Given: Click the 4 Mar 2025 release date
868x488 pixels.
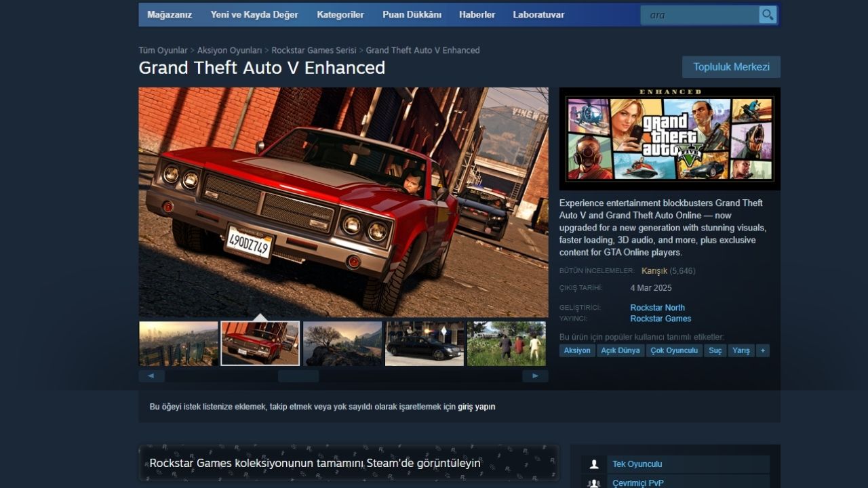Looking at the screenshot, I should click(651, 288).
